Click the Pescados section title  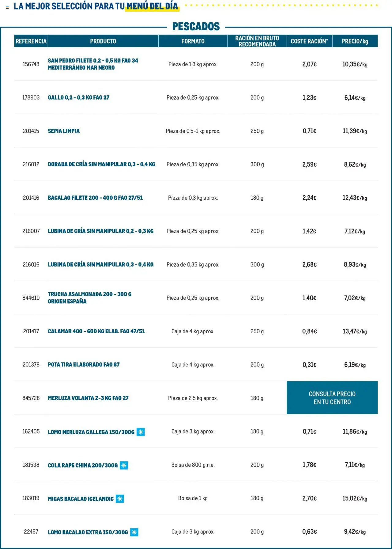196,27
